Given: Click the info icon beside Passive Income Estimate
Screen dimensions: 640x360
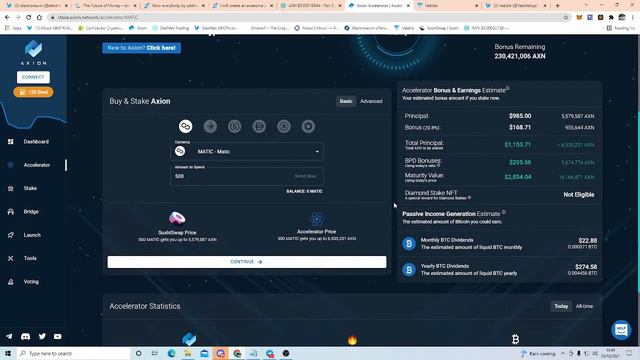Looking at the screenshot, I should (504, 212).
